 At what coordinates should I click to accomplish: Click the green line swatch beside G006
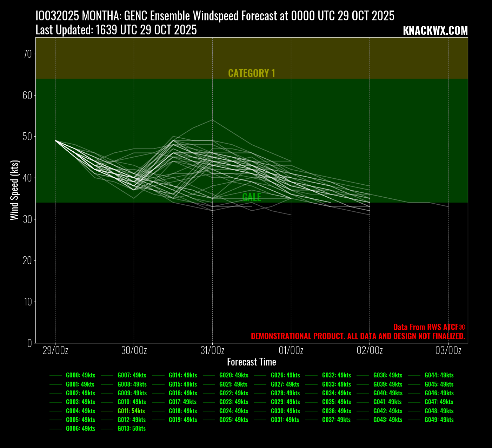pyautogui.click(x=56, y=429)
